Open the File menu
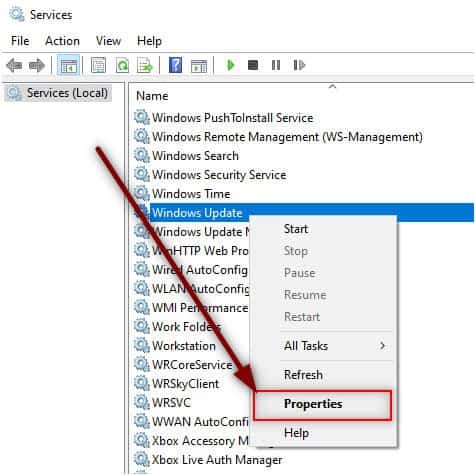 pos(20,41)
